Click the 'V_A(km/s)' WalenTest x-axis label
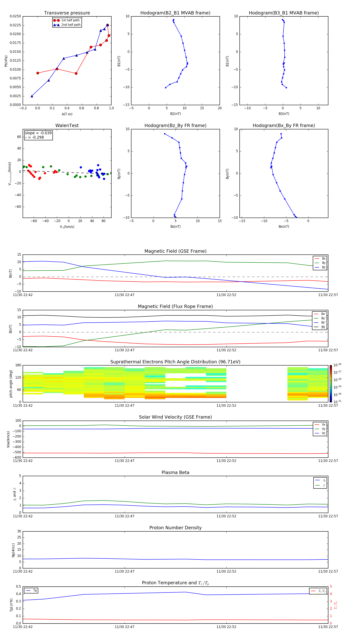This screenshot has width=351, height=644. point(67,227)
